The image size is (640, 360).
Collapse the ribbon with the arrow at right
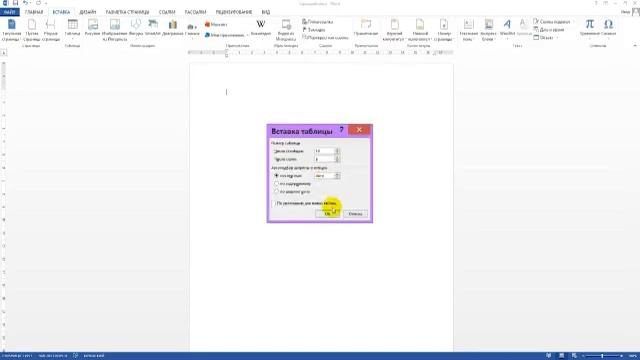pos(635,46)
